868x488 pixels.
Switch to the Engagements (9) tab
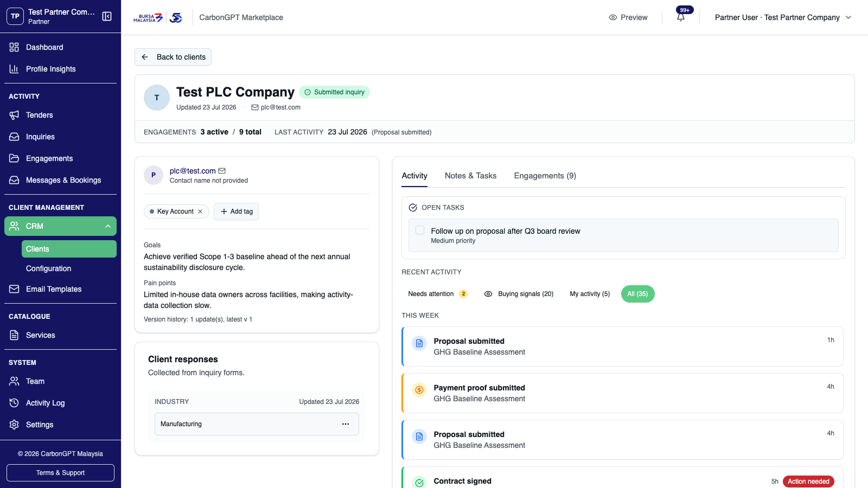545,176
